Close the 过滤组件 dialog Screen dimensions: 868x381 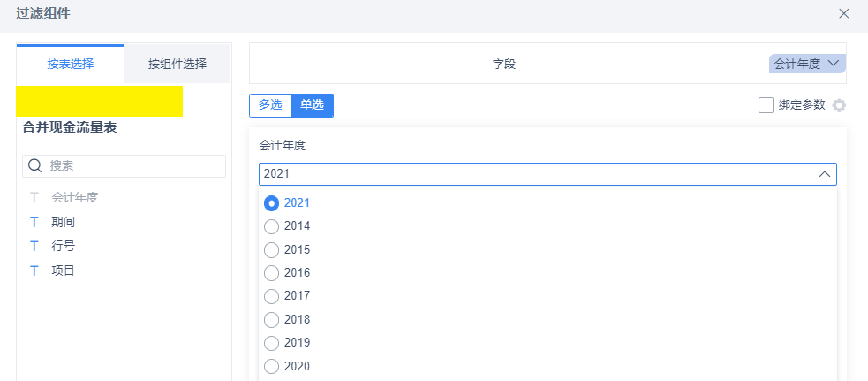843,14
